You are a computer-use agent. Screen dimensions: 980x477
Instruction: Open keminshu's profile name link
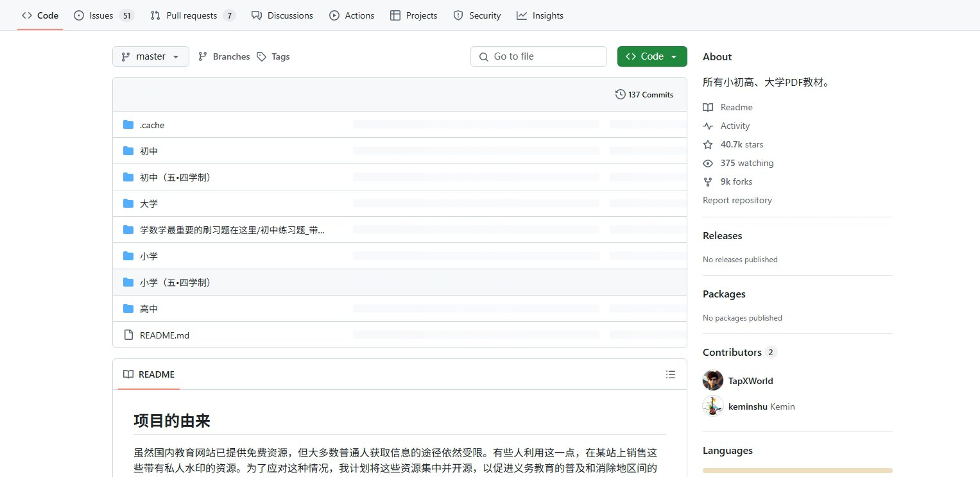[748, 406]
